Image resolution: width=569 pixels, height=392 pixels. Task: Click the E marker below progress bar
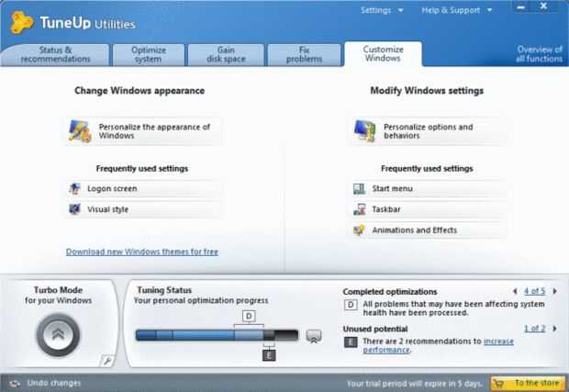pyautogui.click(x=269, y=355)
